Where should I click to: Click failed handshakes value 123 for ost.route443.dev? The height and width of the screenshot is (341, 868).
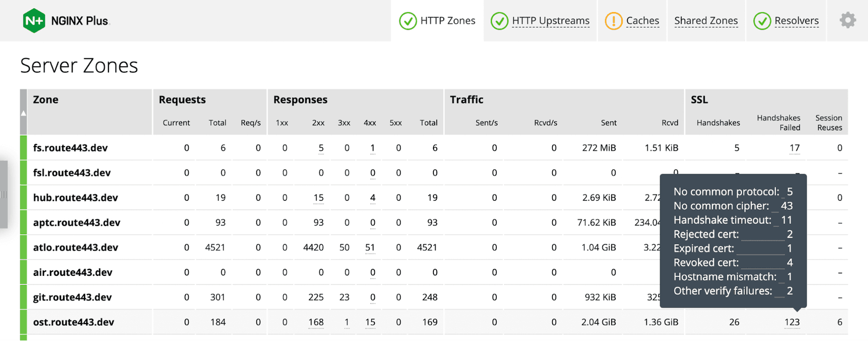pyautogui.click(x=792, y=322)
